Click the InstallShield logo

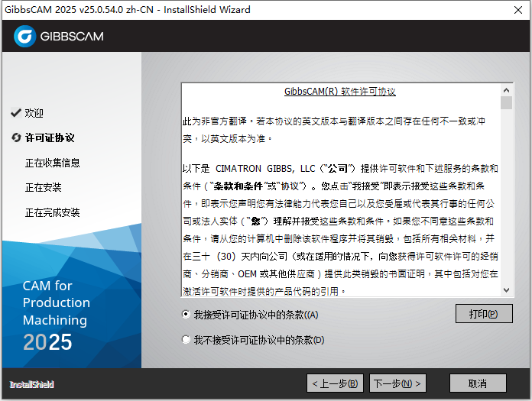[31, 384]
